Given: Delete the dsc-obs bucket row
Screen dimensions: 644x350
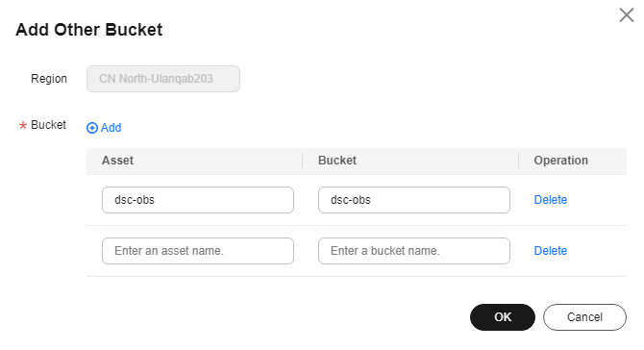Looking at the screenshot, I should point(551,200).
